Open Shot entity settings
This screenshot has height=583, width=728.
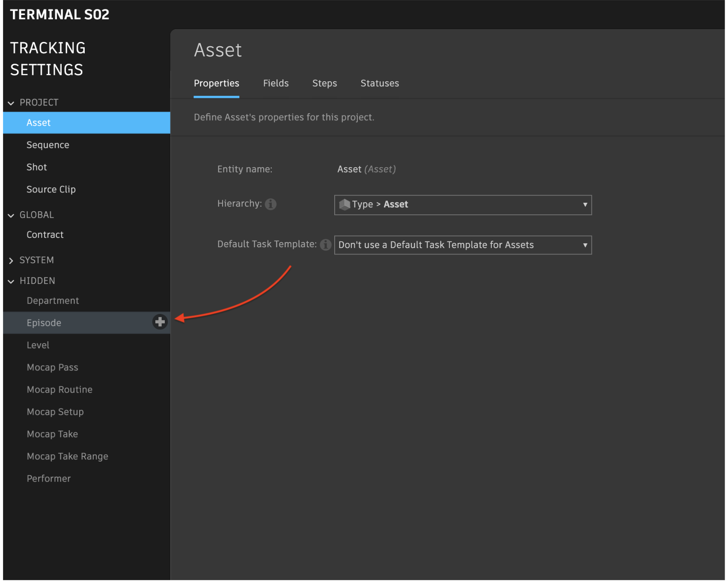36,167
